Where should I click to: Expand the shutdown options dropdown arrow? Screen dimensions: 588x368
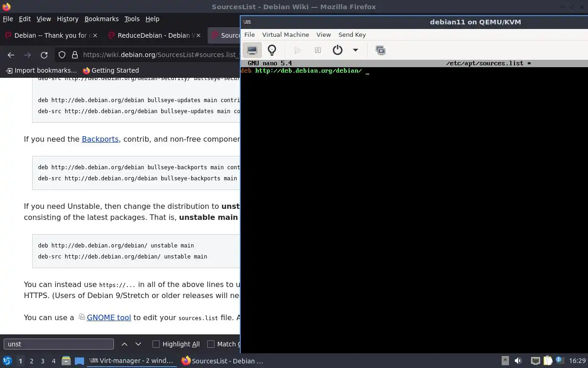(x=355, y=50)
